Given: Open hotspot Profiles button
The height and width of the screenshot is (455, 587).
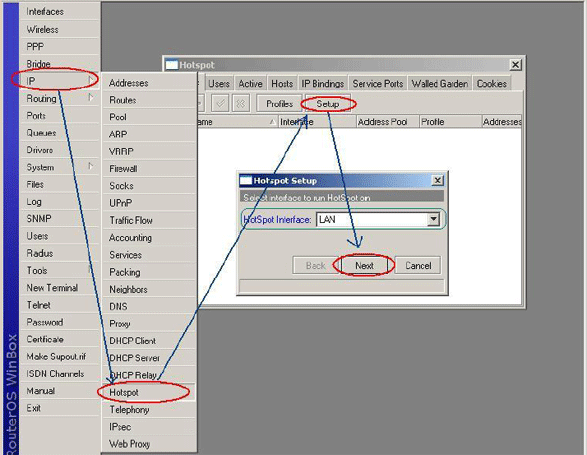Looking at the screenshot, I should [x=279, y=103].
